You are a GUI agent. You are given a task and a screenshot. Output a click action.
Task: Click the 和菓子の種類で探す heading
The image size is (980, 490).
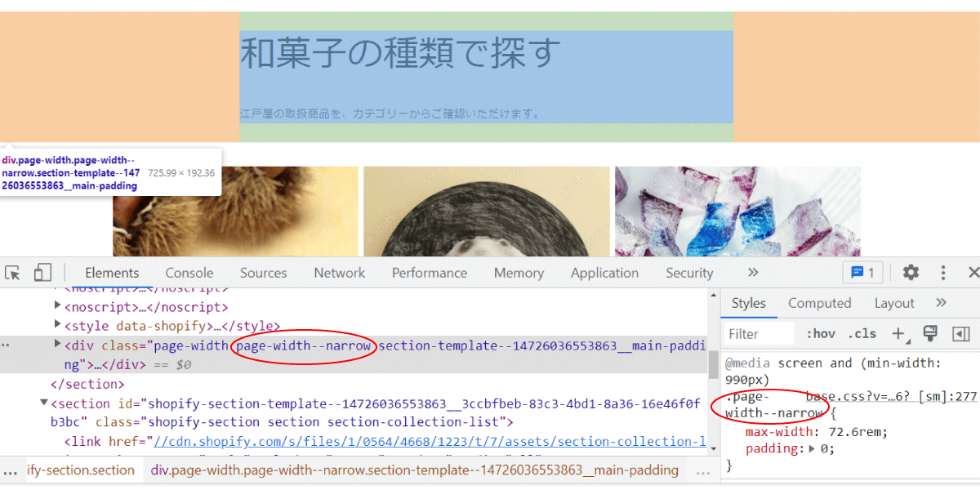pyautogui.click(x=400, y=54)
